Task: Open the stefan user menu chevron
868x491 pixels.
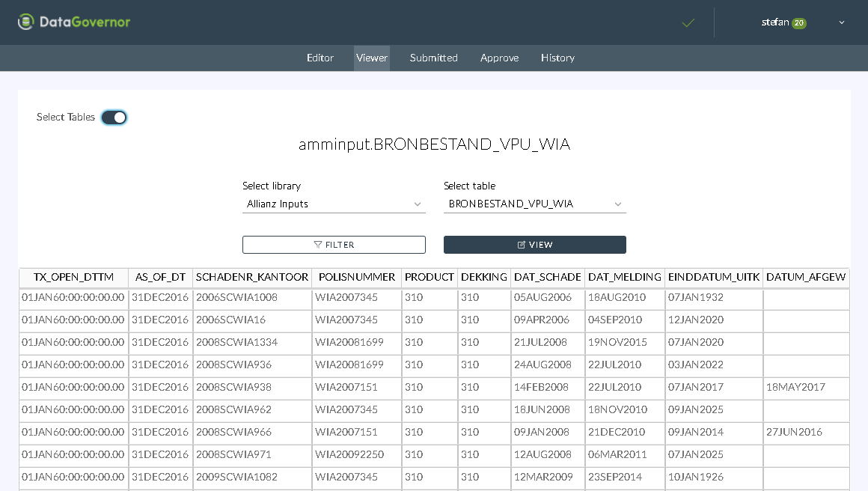Action: pos(842,23)
